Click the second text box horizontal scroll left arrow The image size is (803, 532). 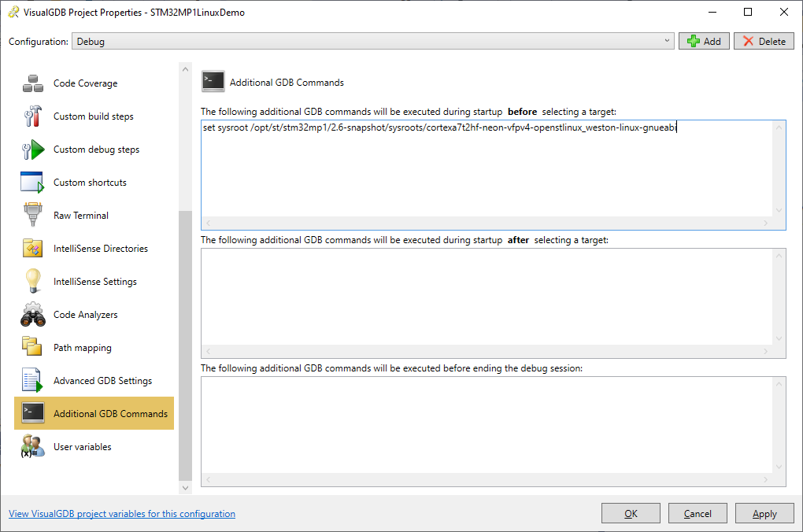tap(209, 352)
